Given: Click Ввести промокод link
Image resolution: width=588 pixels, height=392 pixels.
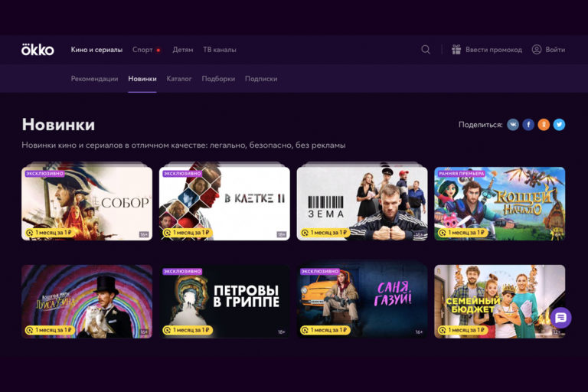Looking at the screenshot, I should (x=494, y=50).
